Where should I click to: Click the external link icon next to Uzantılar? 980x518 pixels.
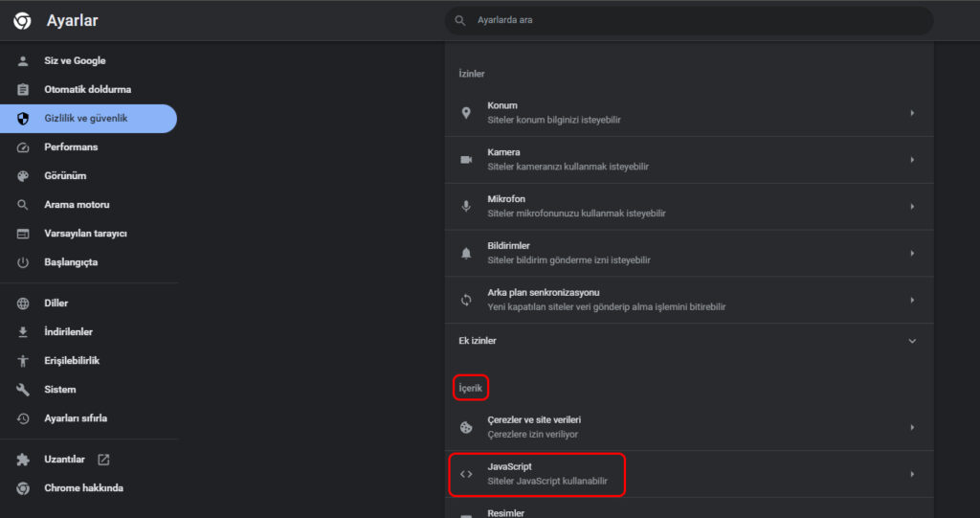[103, 460]
